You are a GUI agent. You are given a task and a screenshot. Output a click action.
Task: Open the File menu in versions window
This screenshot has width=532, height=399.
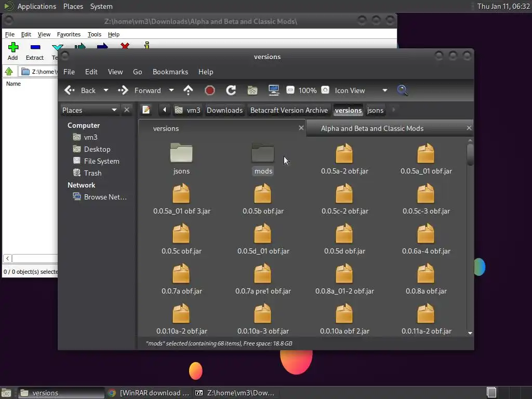coord(69,72)
